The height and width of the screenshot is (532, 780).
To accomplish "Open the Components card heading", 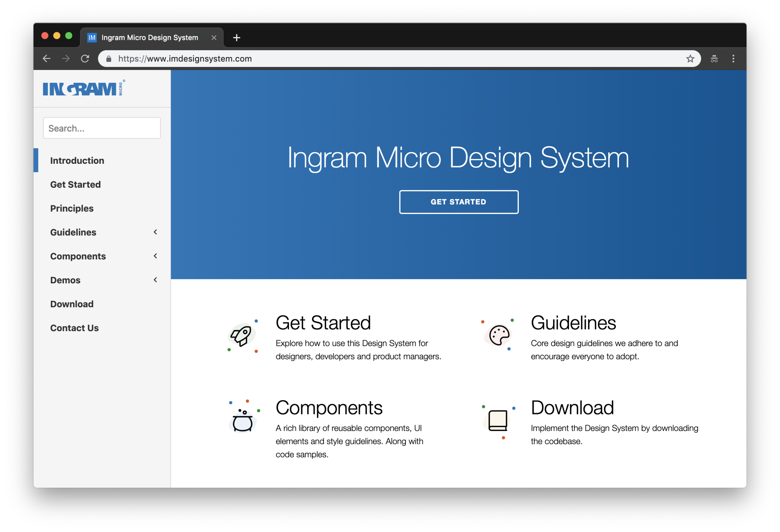I will (329, 408).
